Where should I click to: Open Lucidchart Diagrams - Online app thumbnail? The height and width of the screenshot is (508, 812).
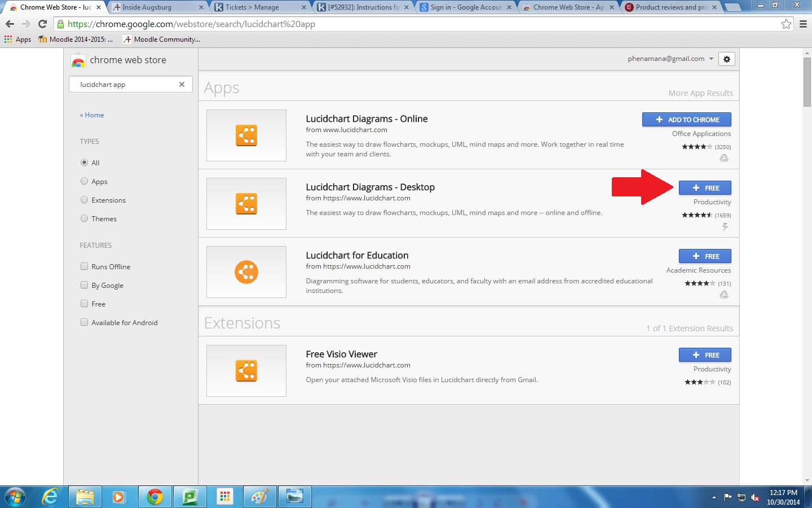click(246, 135)
